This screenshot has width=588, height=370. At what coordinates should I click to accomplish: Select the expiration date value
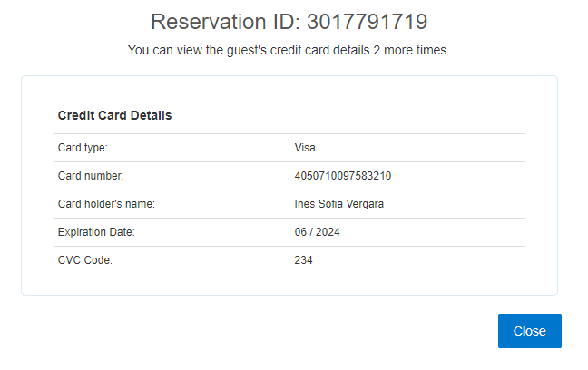(x=318, y=232)
